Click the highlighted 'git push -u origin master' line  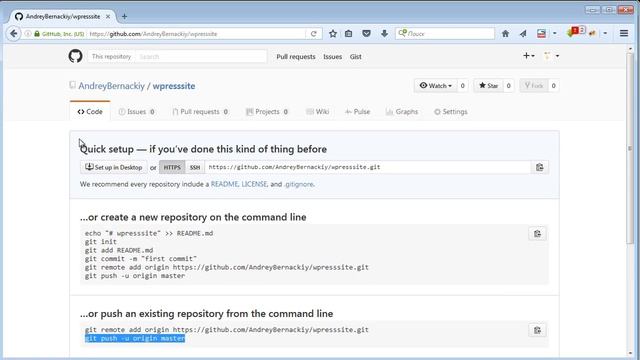pos(135,338)
